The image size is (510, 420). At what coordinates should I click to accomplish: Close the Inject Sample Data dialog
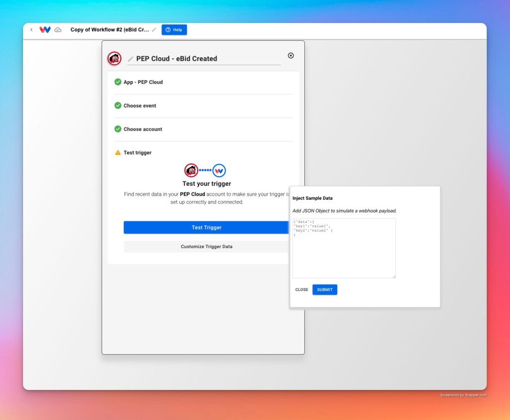(301, 289)
